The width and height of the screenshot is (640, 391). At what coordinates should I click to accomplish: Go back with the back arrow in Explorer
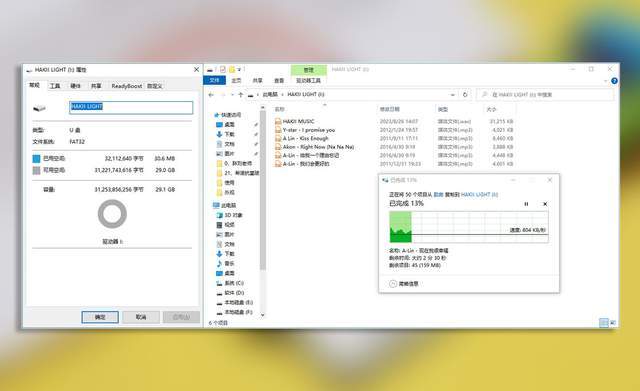pos(211,95)
